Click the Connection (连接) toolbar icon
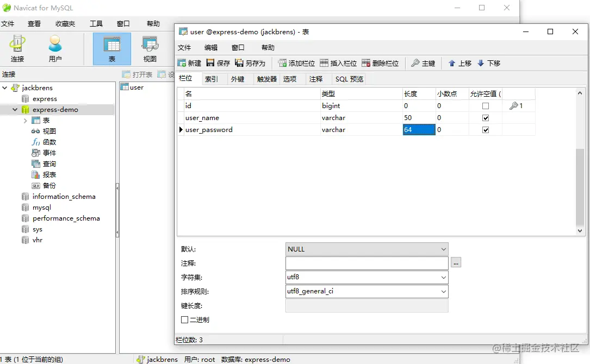 point(17,49)
